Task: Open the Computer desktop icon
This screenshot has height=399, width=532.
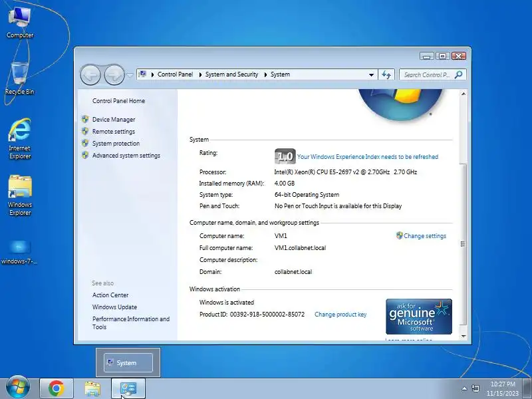Action: 20,23
